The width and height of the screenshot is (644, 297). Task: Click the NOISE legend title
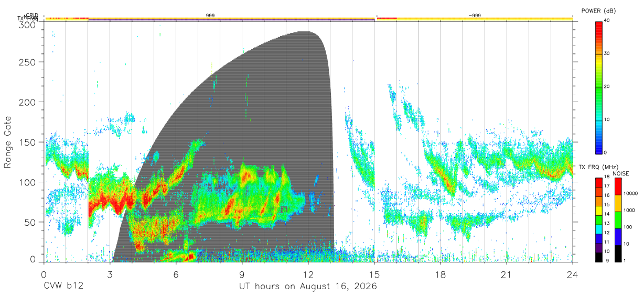[x=621, y=173]
